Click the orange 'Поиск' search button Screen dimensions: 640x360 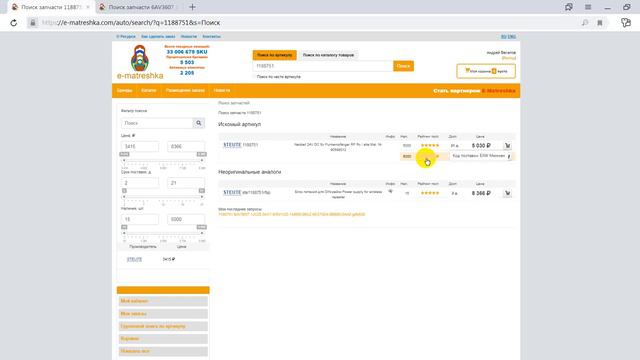[x=403, y=66]
